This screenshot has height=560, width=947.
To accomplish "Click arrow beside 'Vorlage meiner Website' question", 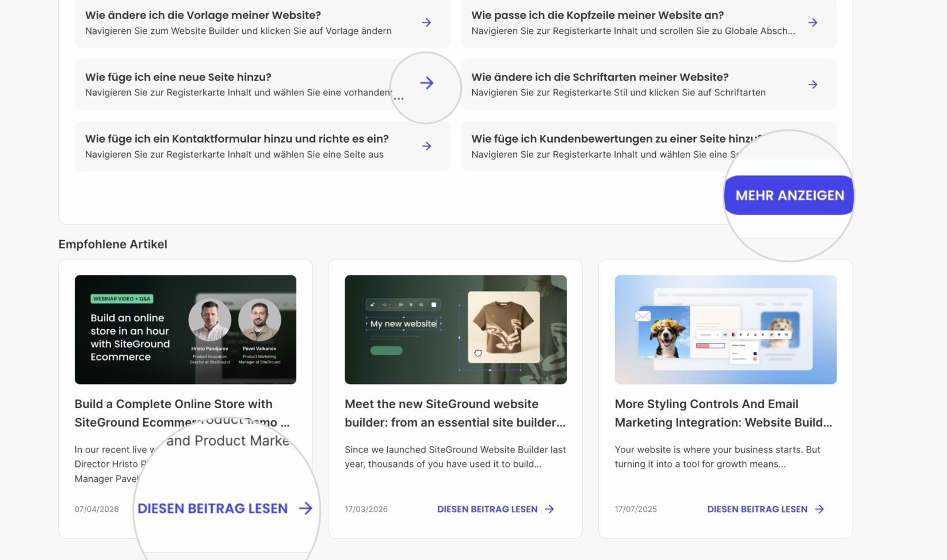I will [426, 22].
